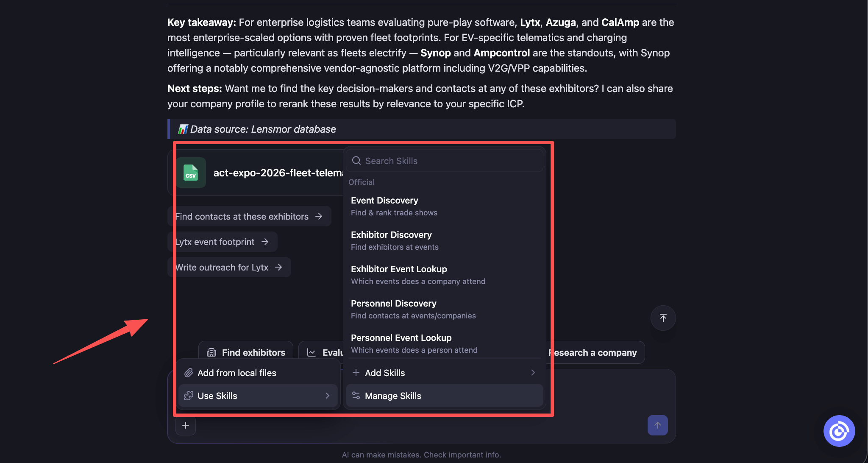868x463 pixels.
Task: Open the Use Skills menu entry
Action: 258,396
